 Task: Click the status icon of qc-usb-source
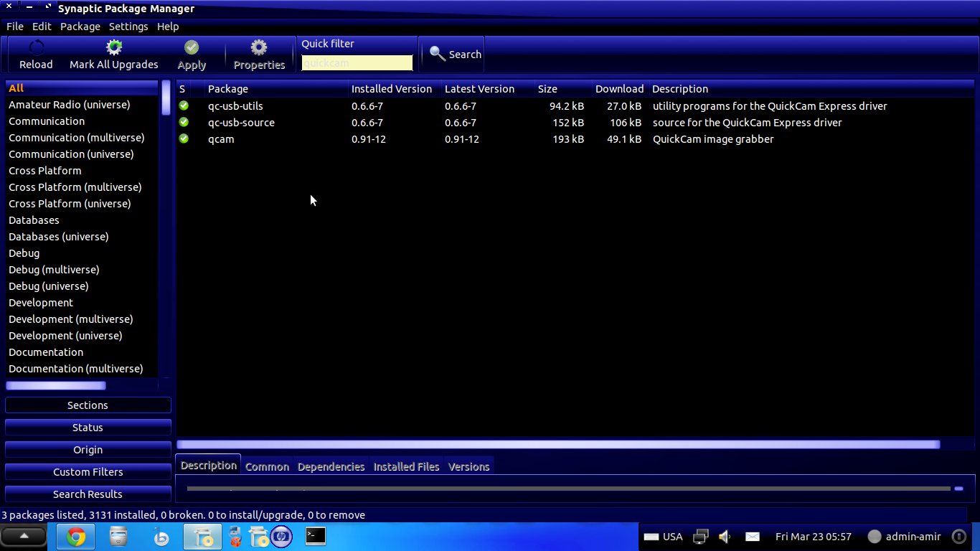tap(184, 122)
